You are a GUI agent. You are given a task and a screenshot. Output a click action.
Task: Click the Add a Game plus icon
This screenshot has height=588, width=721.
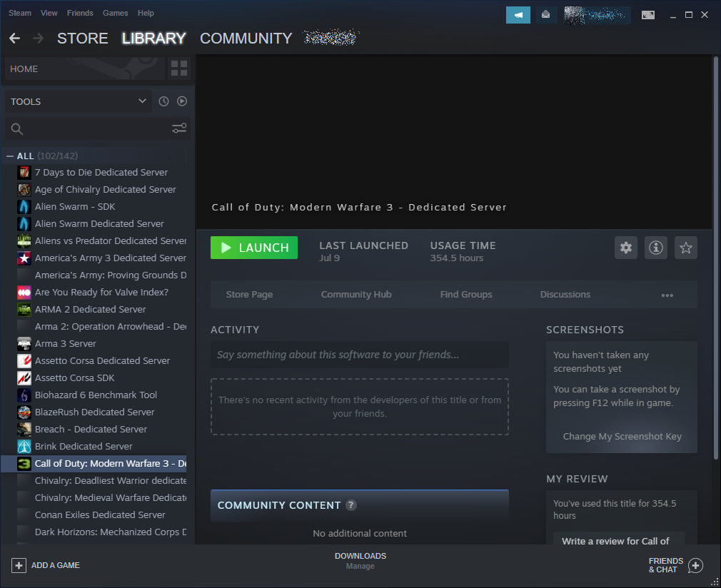coord(19,565)
